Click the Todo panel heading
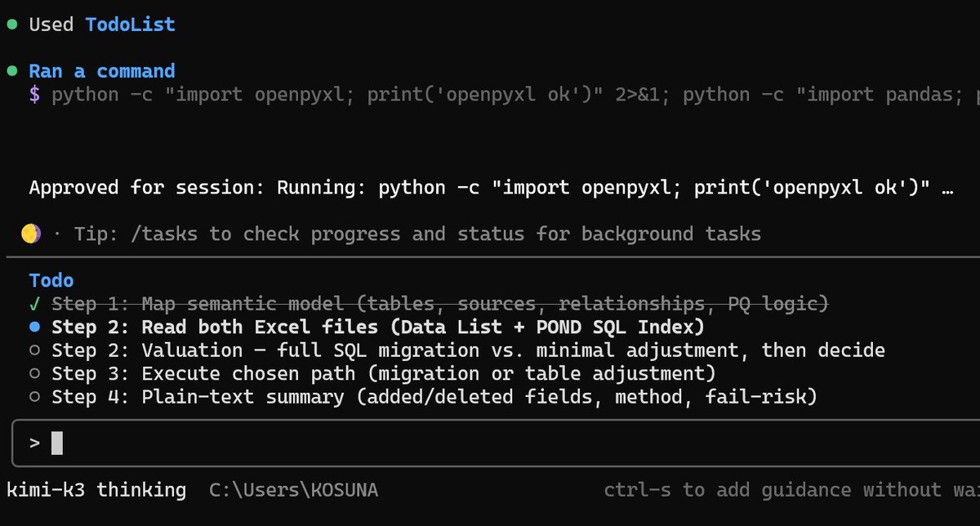 coord(51,280)
